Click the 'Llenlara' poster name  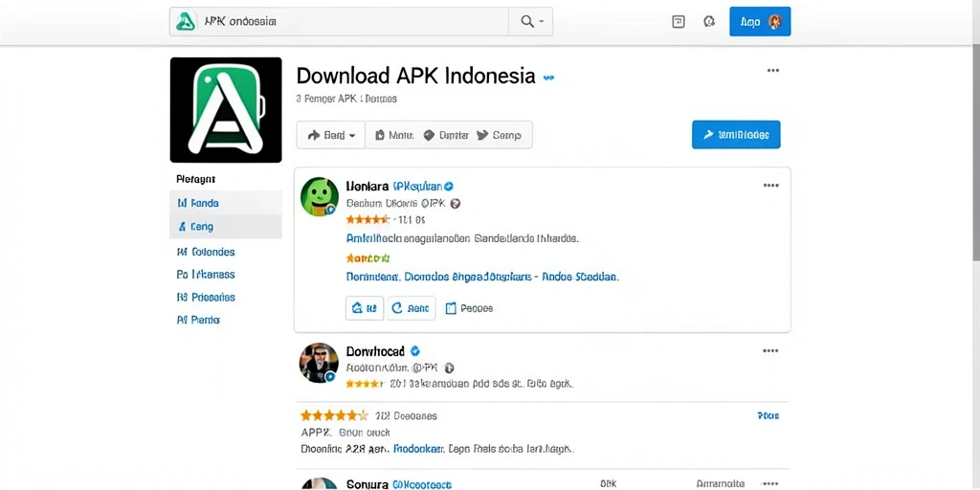pos(367,187)
